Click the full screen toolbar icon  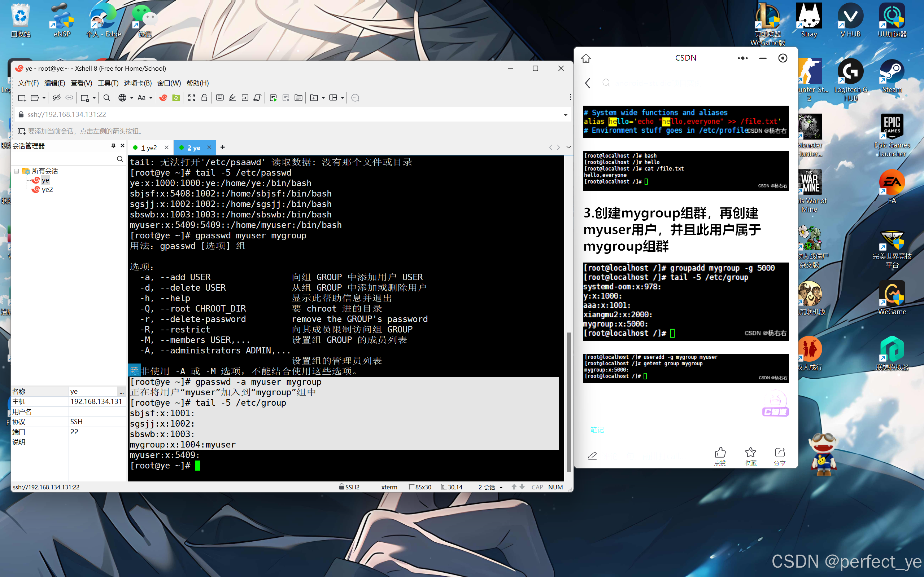click(x=192, y=98)
